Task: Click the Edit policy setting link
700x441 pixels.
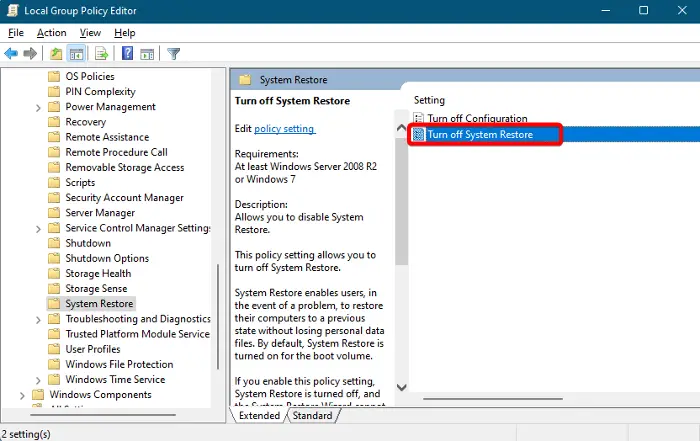Action: pyautogui.click(x=285, y=129)
